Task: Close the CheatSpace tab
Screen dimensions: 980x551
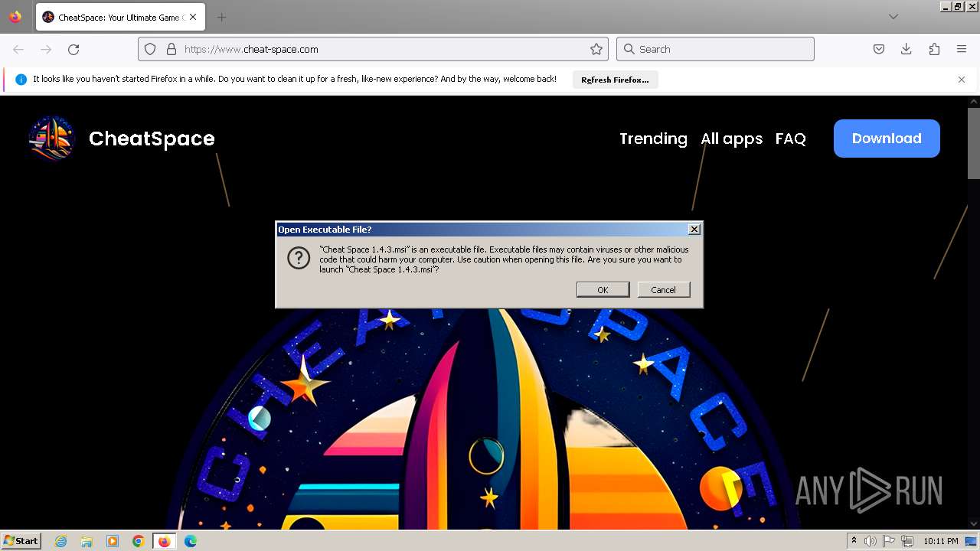Action: pyautogui.click(x=193, y=17)
